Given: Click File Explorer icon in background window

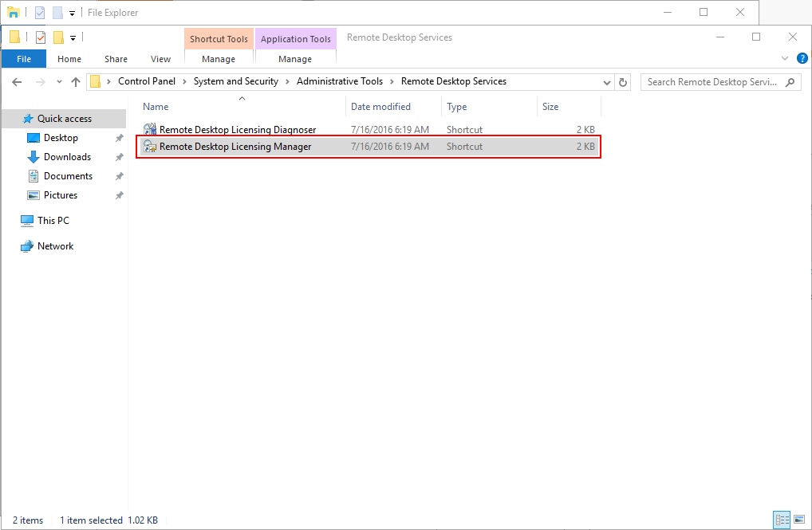Looking at the screenshot, I should coord(14,13).
